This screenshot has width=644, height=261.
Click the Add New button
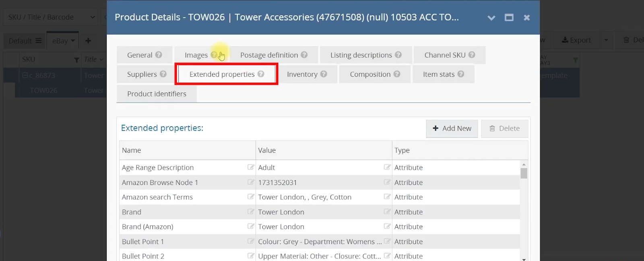click(452, 128)
